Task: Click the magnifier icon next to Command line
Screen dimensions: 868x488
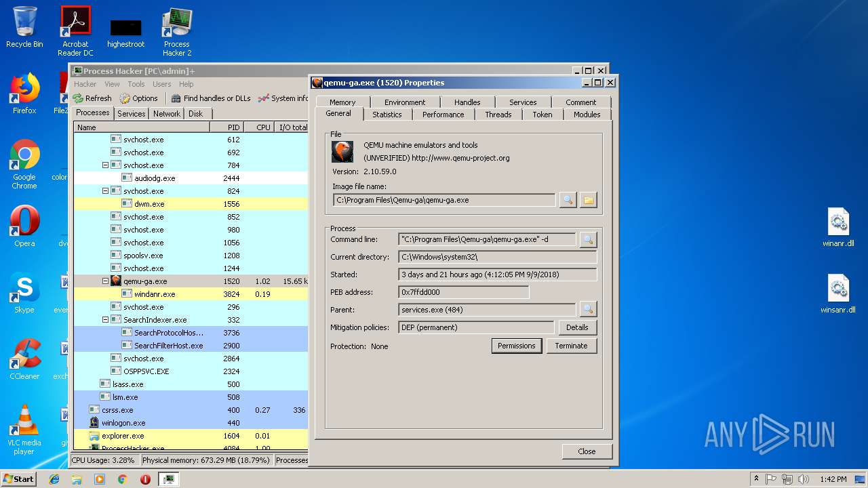Action: pyautogui.click(x=588, y=239)
